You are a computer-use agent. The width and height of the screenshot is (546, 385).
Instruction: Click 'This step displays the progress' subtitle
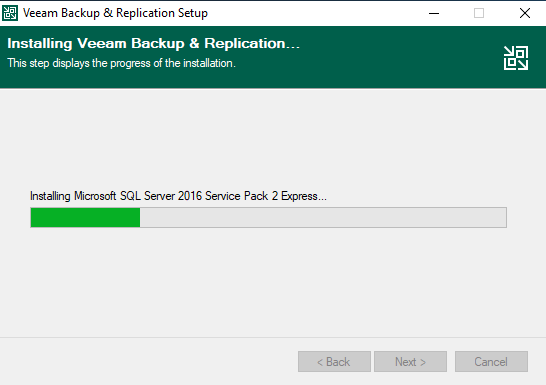tap(122, 63)
